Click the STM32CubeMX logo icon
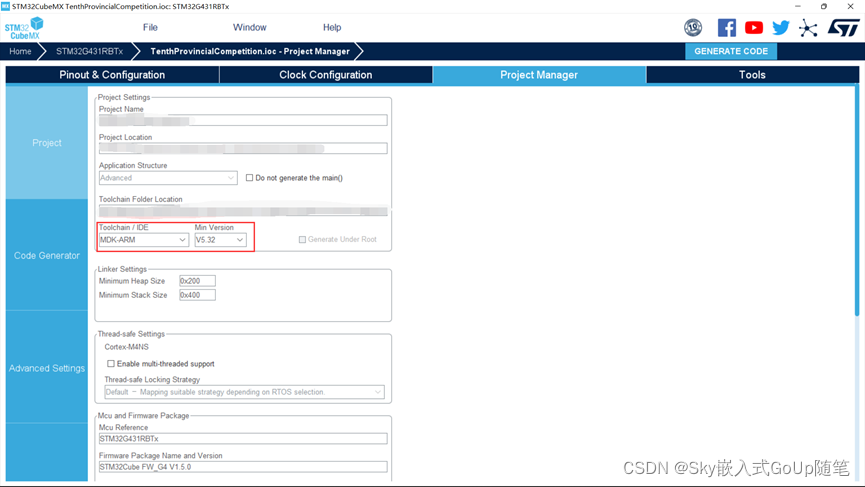 (24, 28)
